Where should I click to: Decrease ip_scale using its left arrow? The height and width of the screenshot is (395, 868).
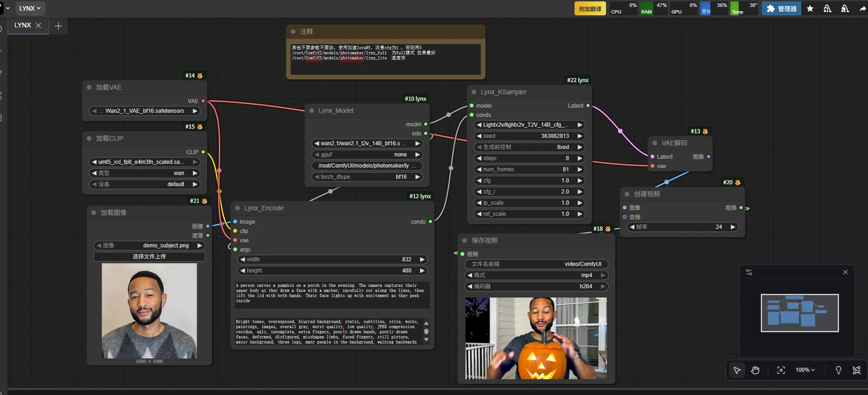click(x=479, y=203)
